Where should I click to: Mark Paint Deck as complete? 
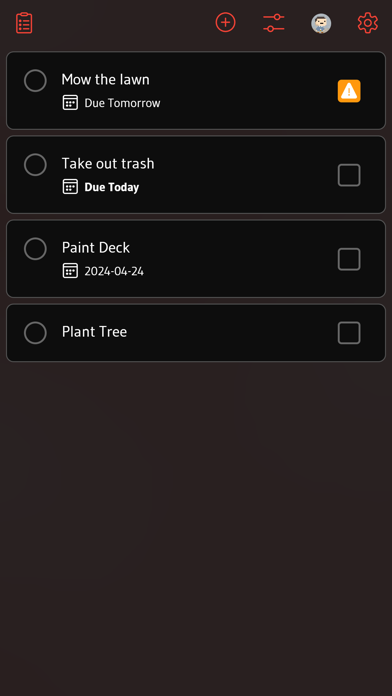[35, 249]
